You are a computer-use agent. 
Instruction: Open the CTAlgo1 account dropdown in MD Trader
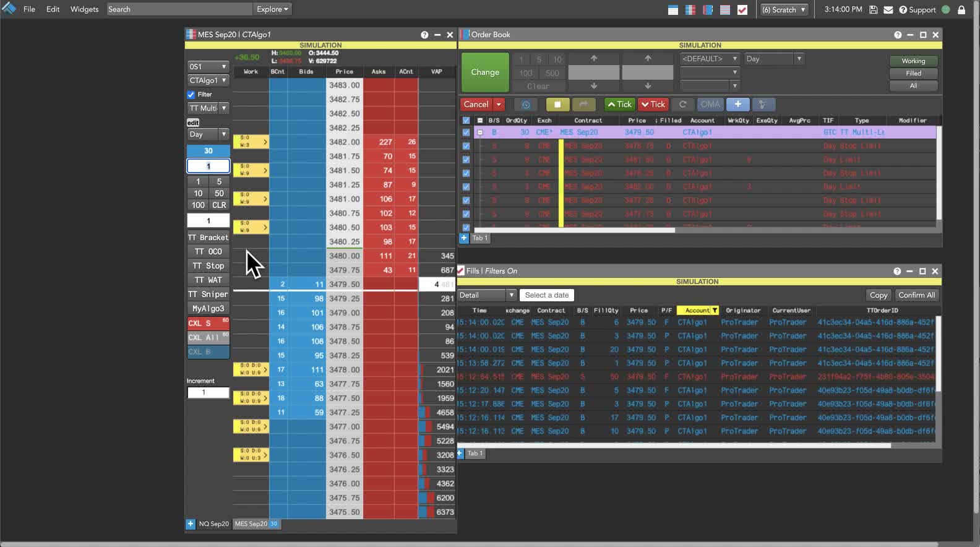[x=208, y=80]
